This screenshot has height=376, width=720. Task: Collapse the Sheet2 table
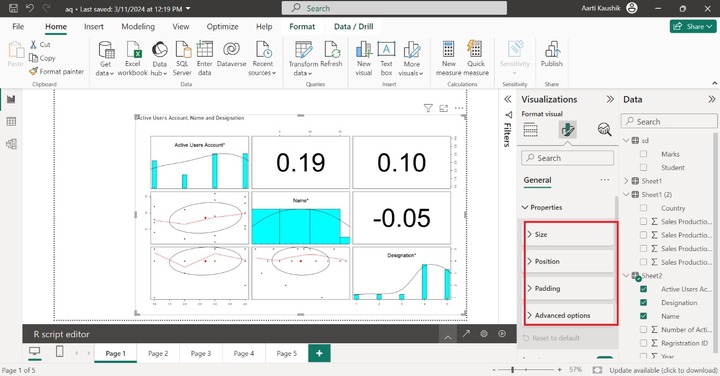click(x=626, y=275)
